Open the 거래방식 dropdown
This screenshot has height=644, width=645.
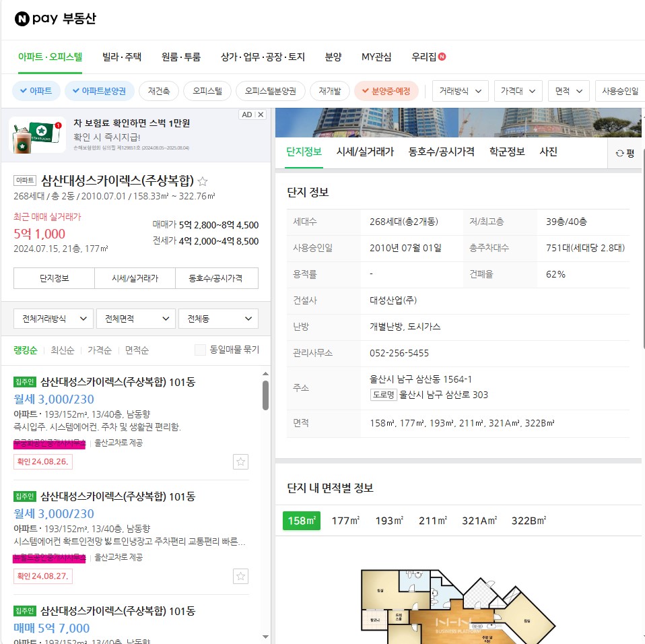[461, 91]
